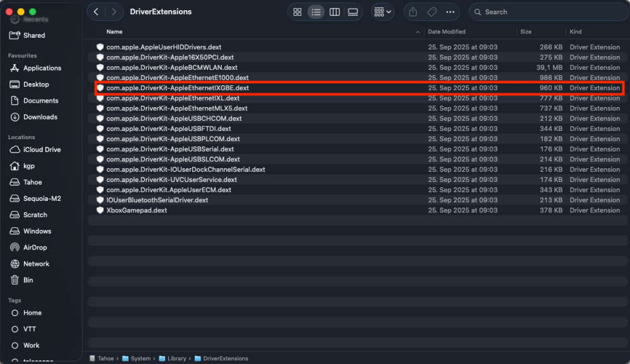Select com.apple.DriverKit-AppleEthernetMLX5.dext file
Viewport: 630px width, 364px height.
pyautogui.click(x=358, y=108)
